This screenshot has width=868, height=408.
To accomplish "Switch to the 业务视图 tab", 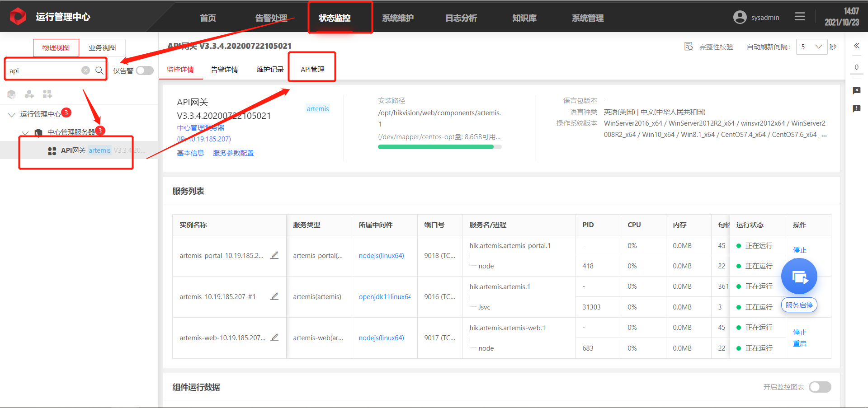I will click(102, 47).
